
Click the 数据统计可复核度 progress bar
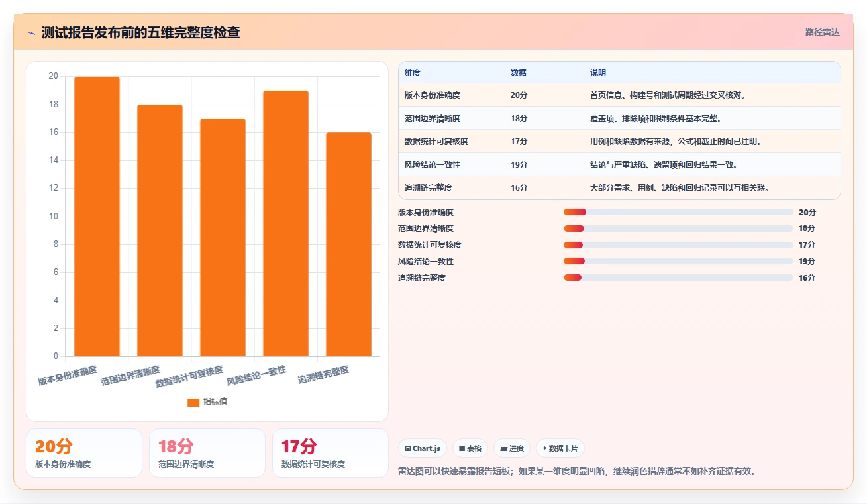678,245
